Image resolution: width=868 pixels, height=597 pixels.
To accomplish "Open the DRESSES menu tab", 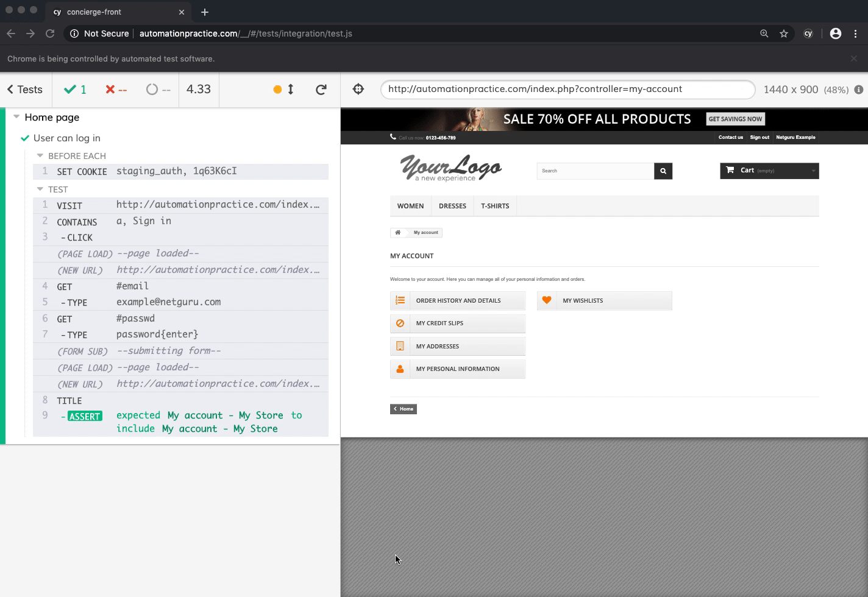I will [x=452, y=206].
